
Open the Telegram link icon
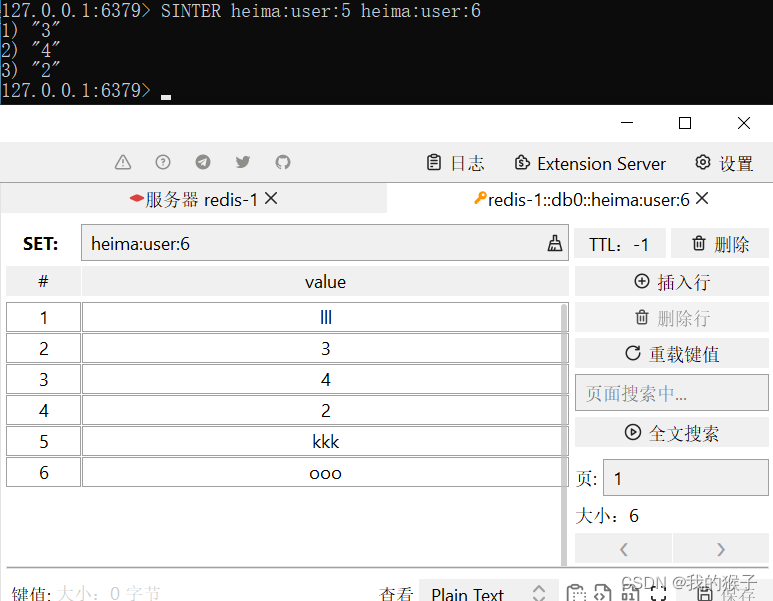click(x=203, y=162)
